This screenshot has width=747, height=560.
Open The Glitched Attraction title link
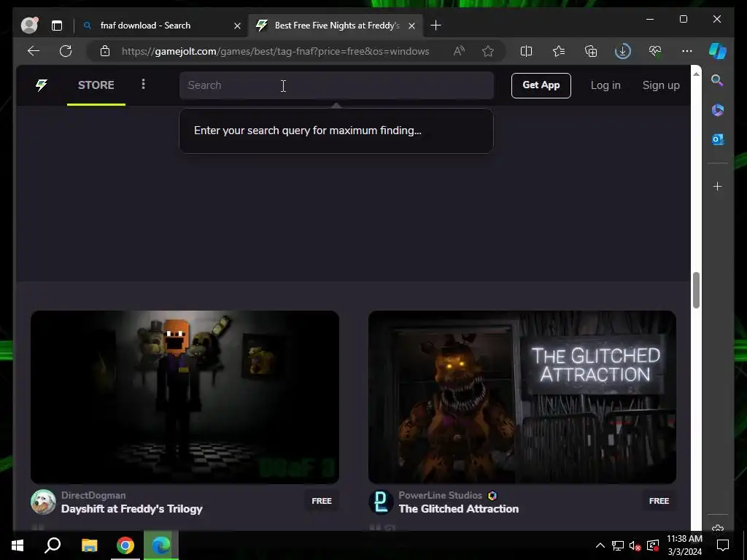click(459, 508)
